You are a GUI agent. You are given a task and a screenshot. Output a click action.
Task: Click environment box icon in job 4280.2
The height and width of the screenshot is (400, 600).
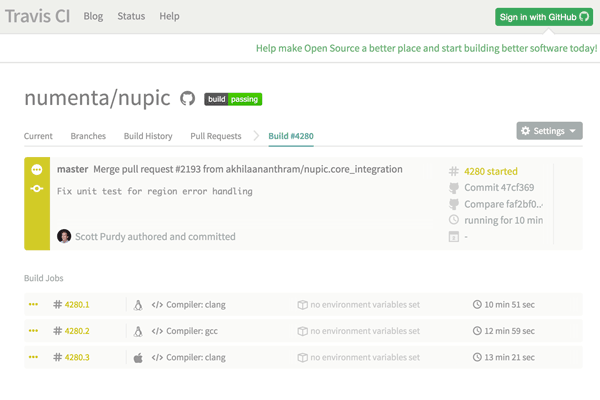(302, 331)
